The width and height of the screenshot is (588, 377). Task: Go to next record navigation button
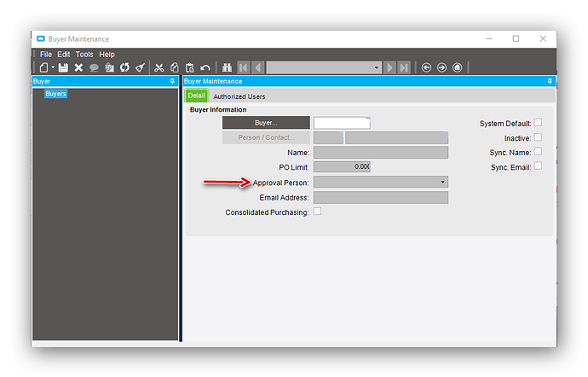pos(389,67)
